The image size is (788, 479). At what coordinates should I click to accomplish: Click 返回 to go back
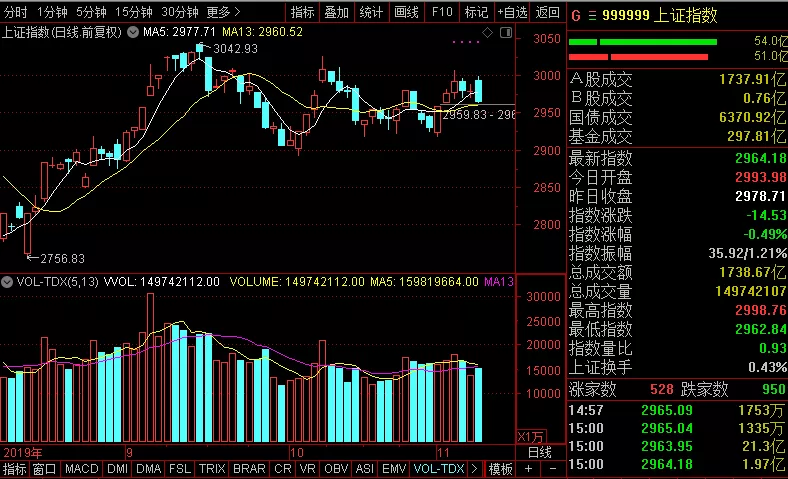pos(547,12)
